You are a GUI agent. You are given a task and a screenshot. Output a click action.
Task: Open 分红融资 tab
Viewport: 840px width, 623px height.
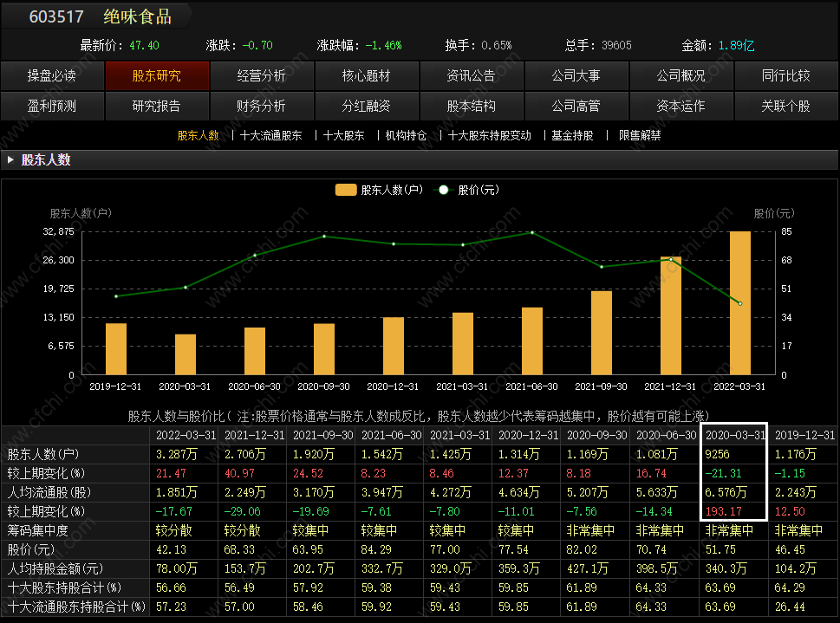(367, 106)
